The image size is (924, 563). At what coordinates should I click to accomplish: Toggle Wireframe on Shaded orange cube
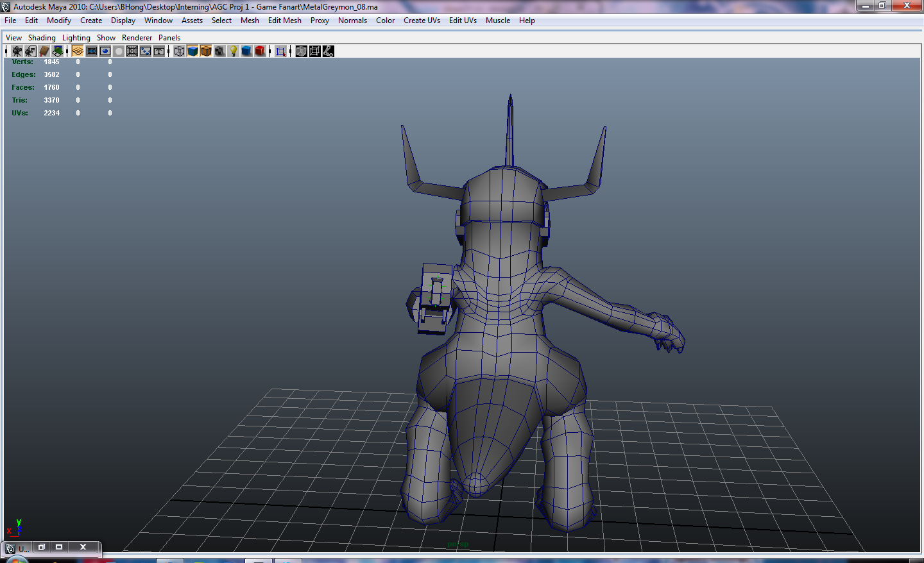(x=206, y=51)
